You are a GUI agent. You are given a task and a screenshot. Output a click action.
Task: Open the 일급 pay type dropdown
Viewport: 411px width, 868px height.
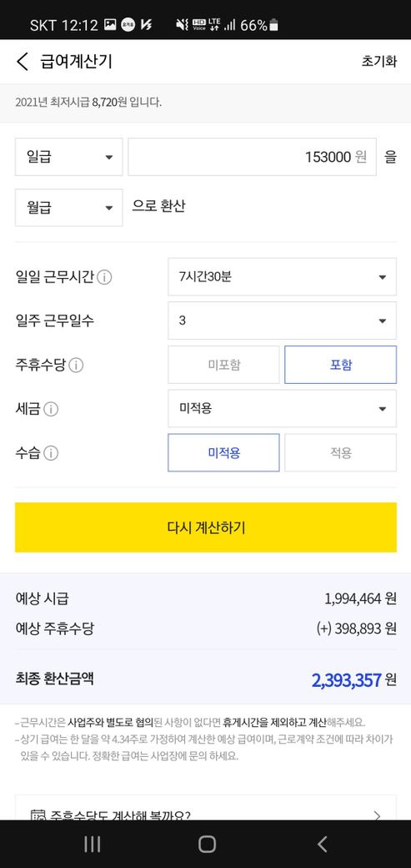(x=68, y=157)
